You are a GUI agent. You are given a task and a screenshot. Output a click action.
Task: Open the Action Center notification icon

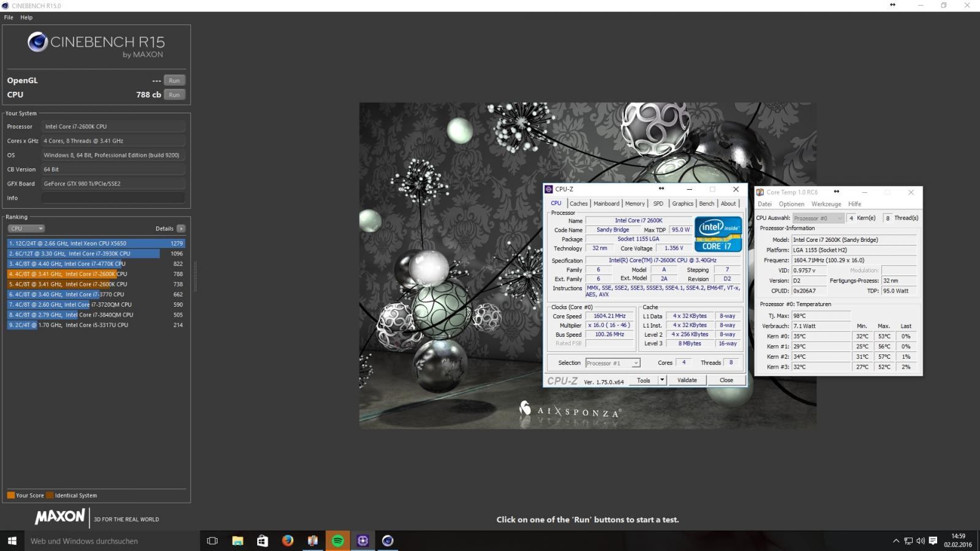point(933,541)
